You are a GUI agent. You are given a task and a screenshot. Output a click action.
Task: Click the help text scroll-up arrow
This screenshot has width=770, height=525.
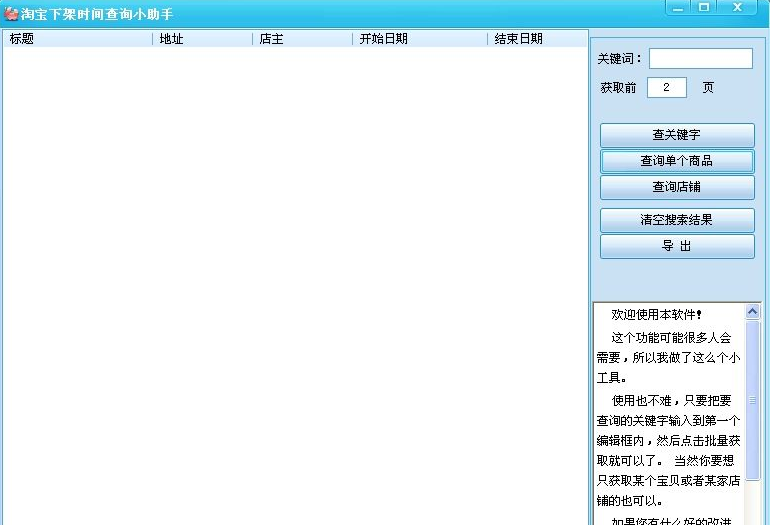tap(752, 311)
